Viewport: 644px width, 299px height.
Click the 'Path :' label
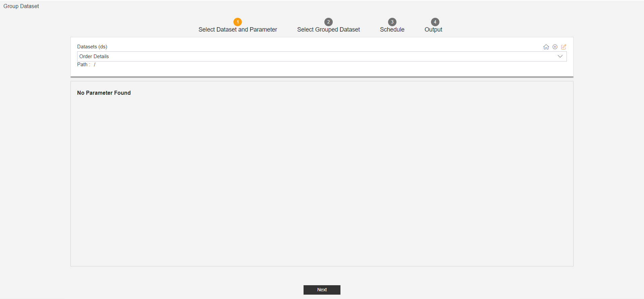[84, 65]
